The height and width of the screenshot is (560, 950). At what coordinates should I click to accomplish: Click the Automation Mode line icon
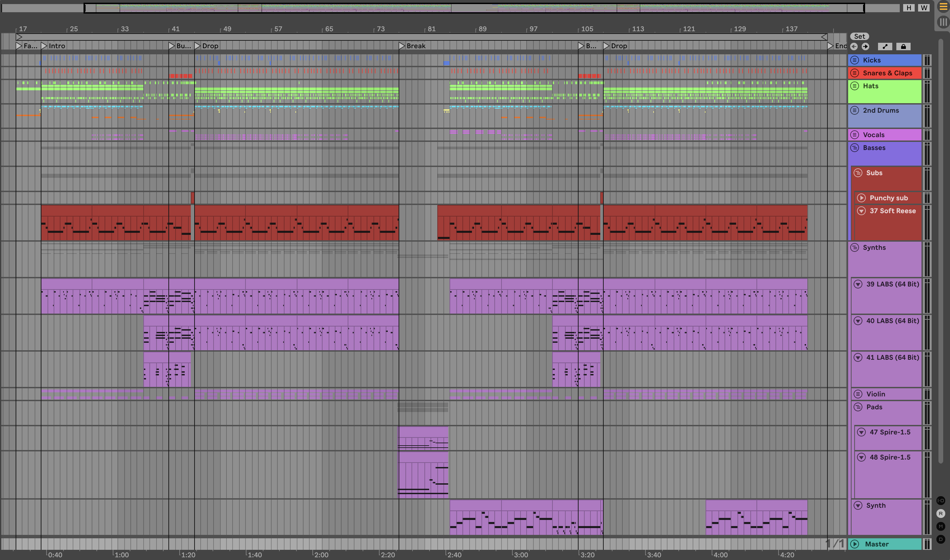(x=885, y=46)
